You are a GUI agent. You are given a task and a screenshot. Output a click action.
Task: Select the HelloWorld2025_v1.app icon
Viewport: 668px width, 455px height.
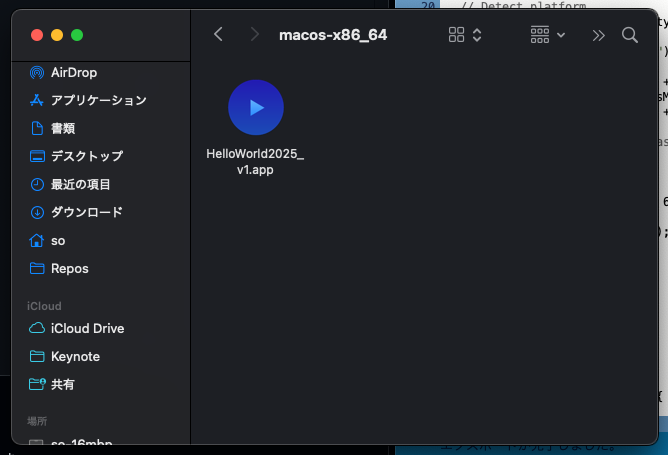tap(256, 107)
